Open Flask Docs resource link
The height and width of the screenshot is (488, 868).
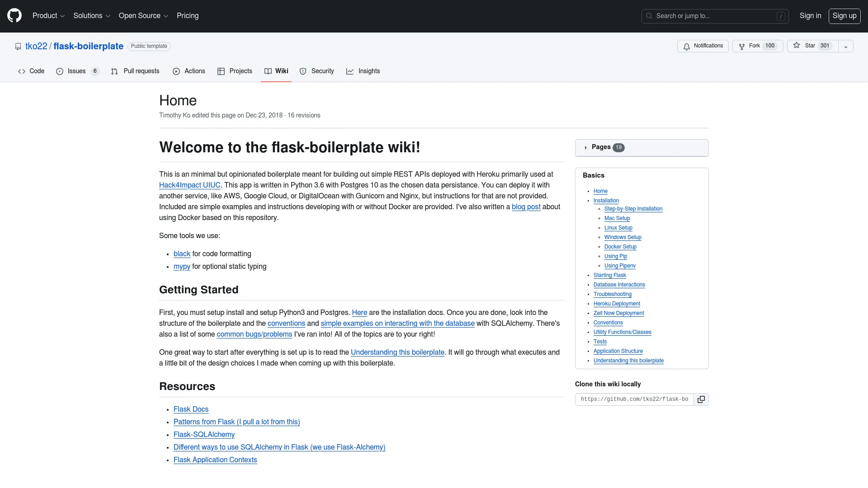pos(191,409)
